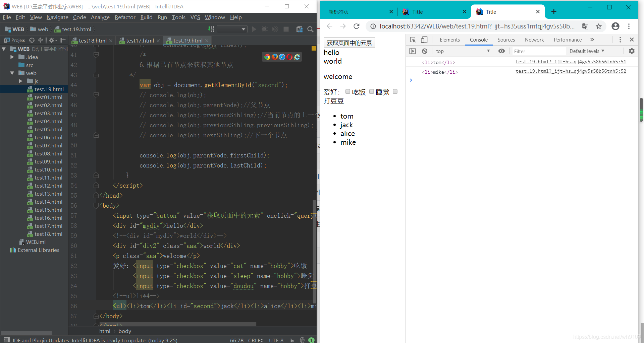This screenshot has height=343, width=644.
Task: Collapse the web folder in project tree
Action: point(12,73)
